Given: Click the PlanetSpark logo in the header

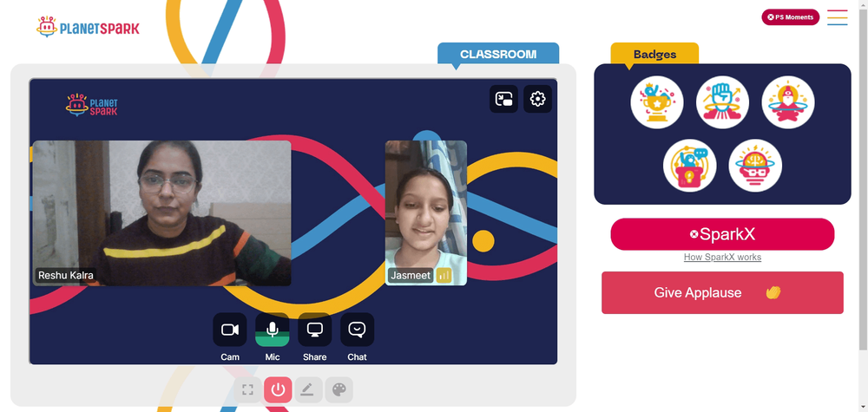Looking at the screenshot, I should [x=88, y=27].
